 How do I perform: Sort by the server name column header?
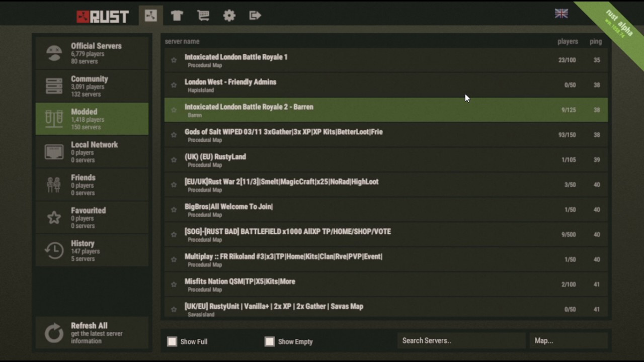click(182, 42)
